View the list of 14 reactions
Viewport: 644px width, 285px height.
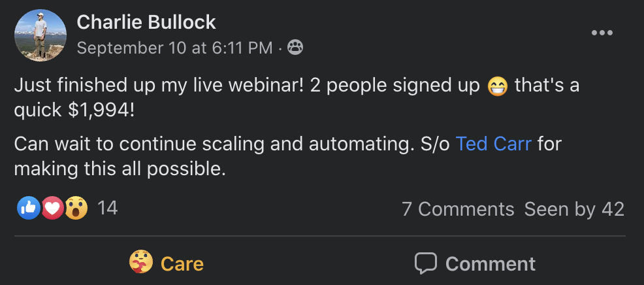[x=108, y=208]
